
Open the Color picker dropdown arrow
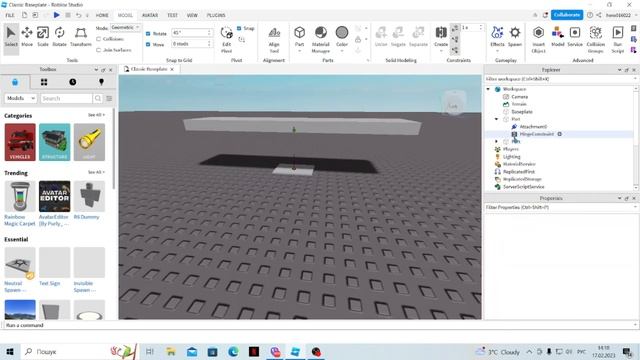342,51
